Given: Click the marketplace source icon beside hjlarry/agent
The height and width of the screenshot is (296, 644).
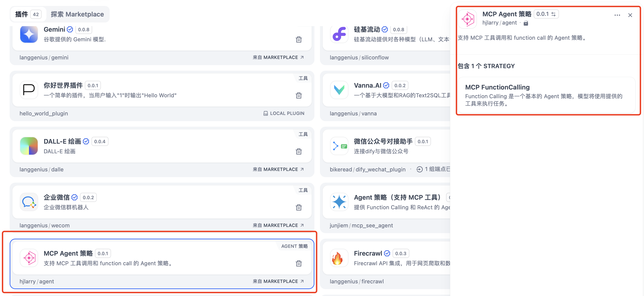Looking at the screenshot, I should (x=526, y=23).
